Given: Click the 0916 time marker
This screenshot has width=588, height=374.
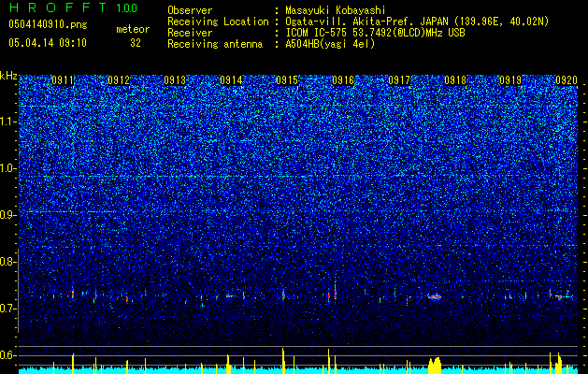Looking at the screenshot, I should pos(343,80).
